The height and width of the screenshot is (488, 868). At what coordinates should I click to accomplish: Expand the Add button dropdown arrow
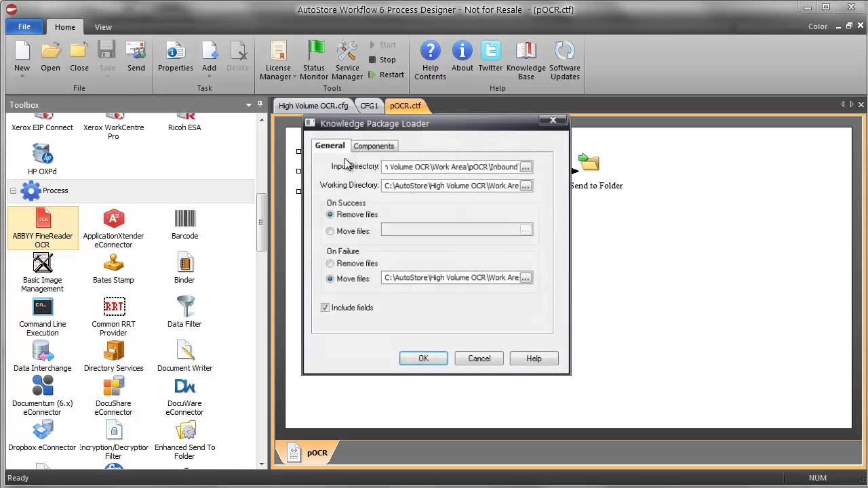tap(209, 77)
